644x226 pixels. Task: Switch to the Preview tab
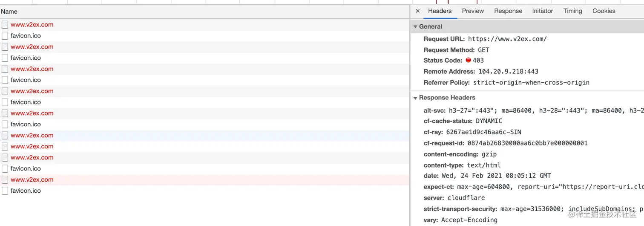click(473, 11)
